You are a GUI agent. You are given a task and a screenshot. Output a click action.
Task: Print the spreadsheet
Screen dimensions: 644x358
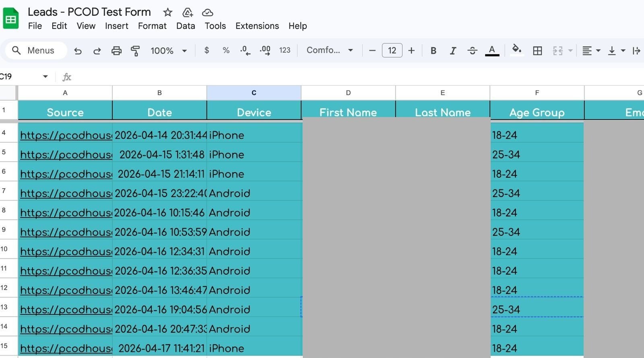116,51
